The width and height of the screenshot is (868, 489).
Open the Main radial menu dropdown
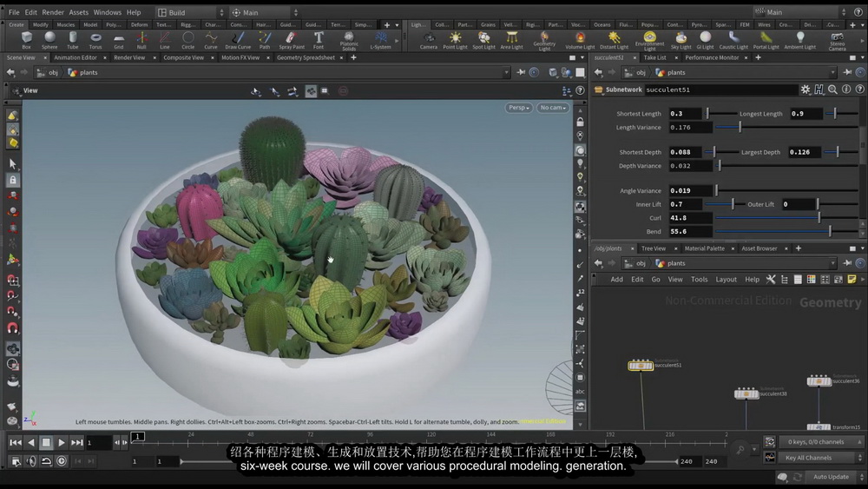tap(265, 12)
